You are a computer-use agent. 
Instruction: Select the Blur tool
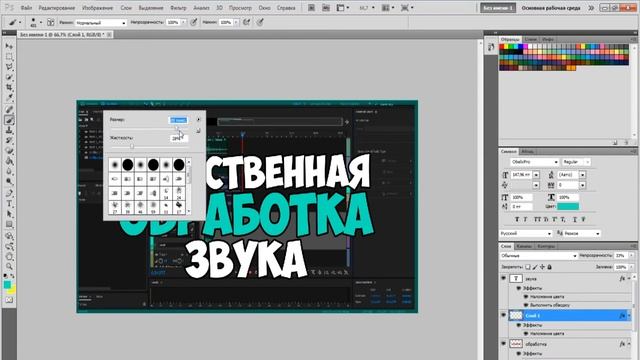9,171
